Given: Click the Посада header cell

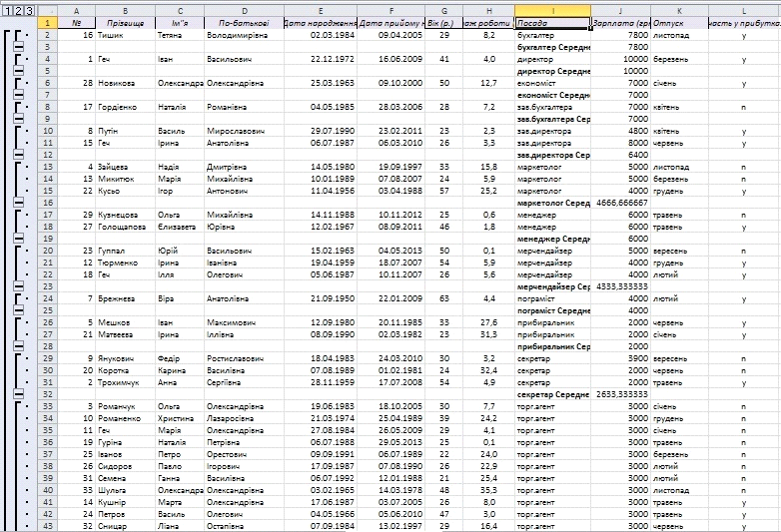Looking at the screenshot, I should point(553,23).
